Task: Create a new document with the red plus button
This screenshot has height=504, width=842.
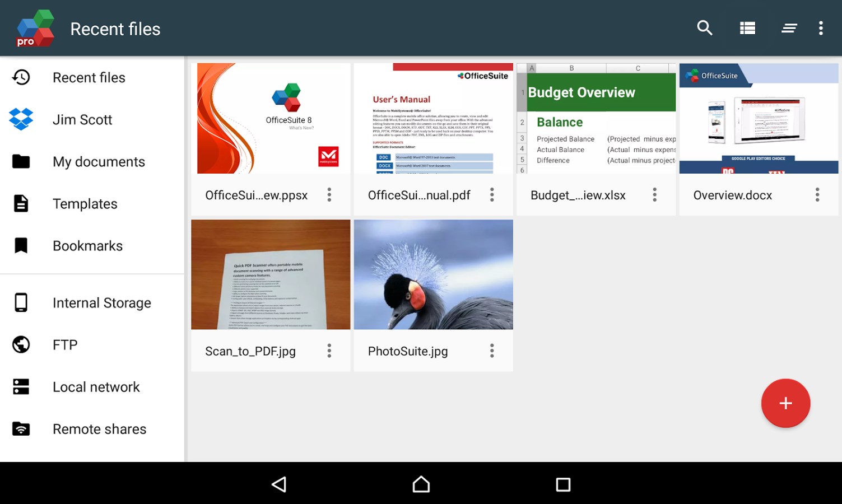Action: pos(785,403)
